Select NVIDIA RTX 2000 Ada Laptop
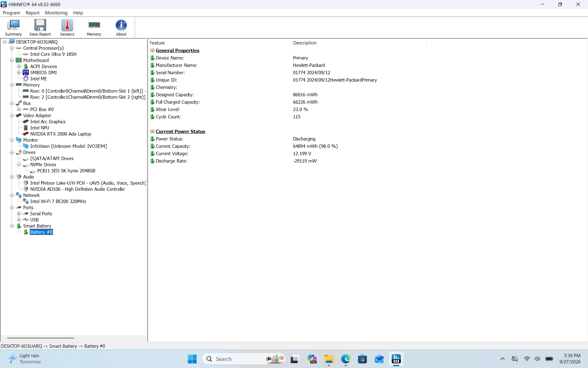The image size is (588, 368). click(x=61, y=134)
